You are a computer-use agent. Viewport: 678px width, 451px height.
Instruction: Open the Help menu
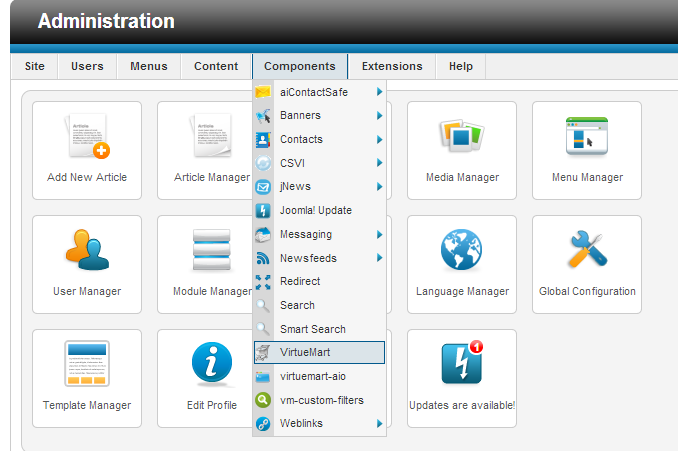tap(461, 66)
